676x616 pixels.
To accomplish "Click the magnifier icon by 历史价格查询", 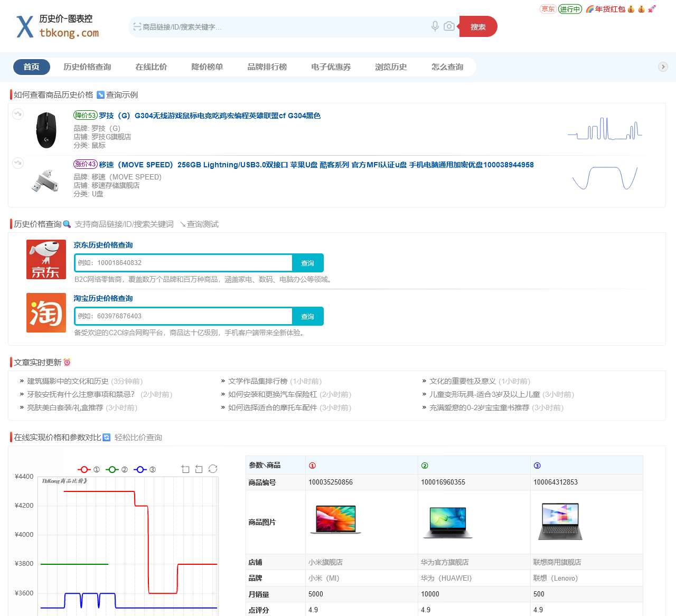I will 67,224.
